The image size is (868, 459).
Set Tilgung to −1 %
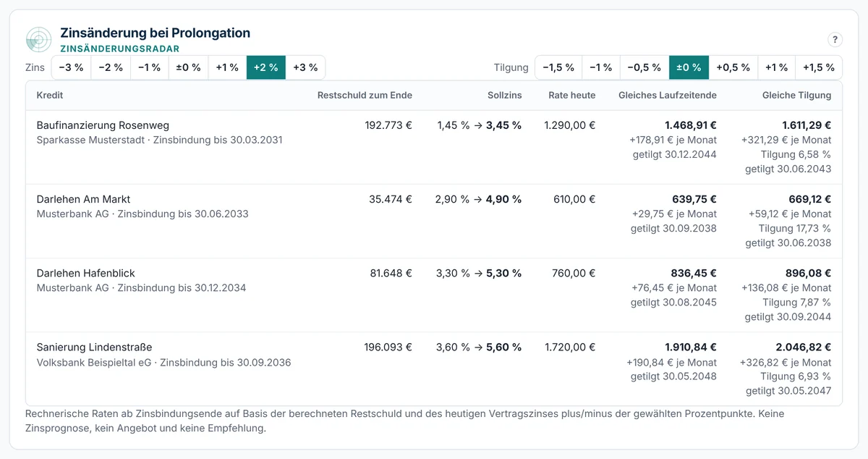pyautogui.click(x=600, y=67)
